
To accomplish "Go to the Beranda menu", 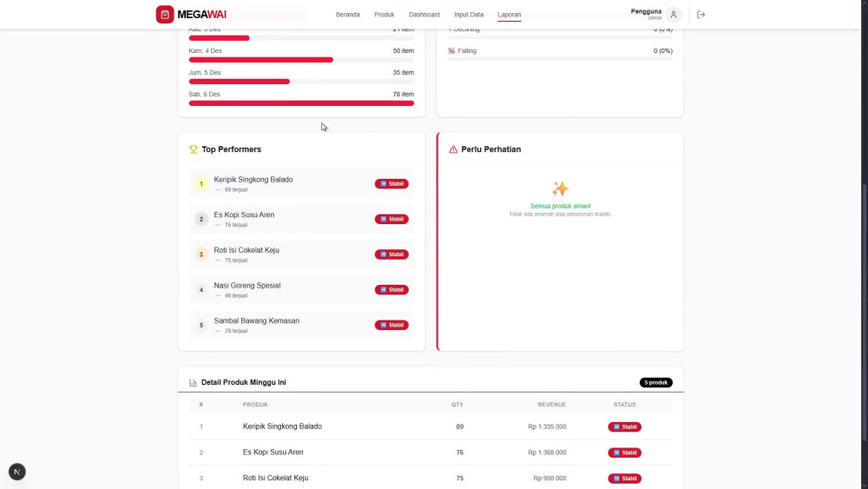I will point(348,15).
